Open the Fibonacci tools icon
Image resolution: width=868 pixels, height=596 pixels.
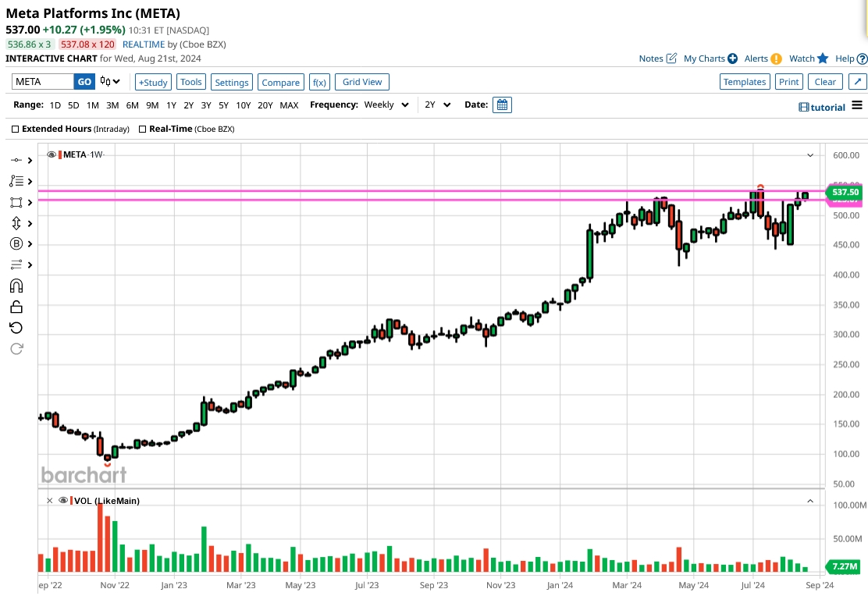coord(16,181)
